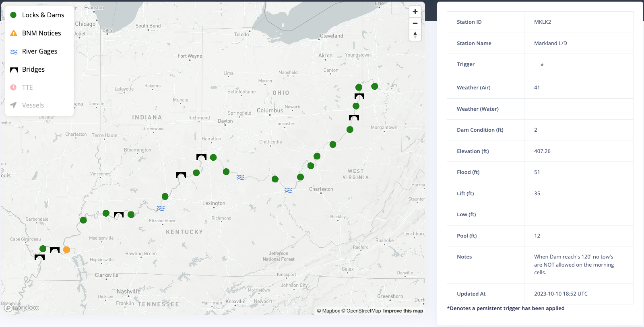Screen dimensions: 644x327
Task: Open the Mapbox logo link
Action: tap(22, 308)
